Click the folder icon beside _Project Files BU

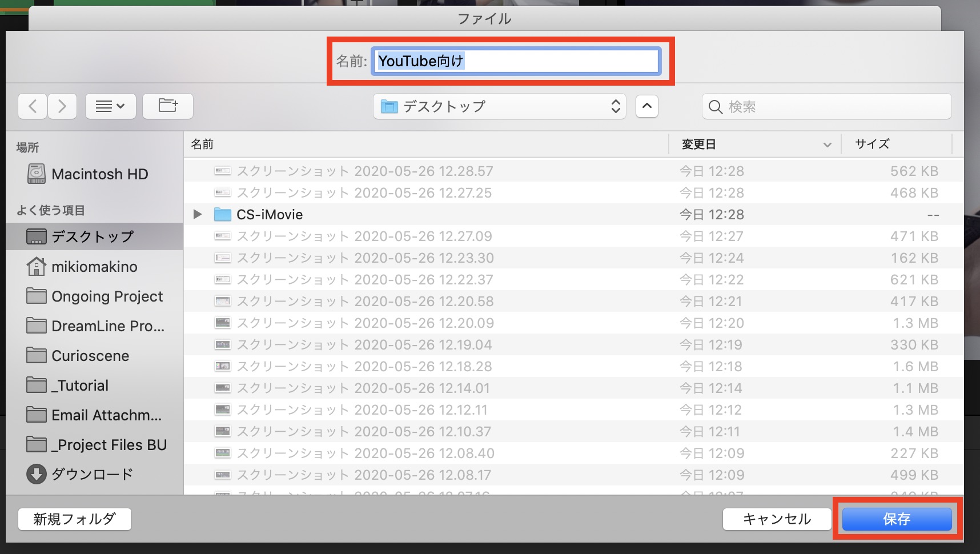click(37, 444)
